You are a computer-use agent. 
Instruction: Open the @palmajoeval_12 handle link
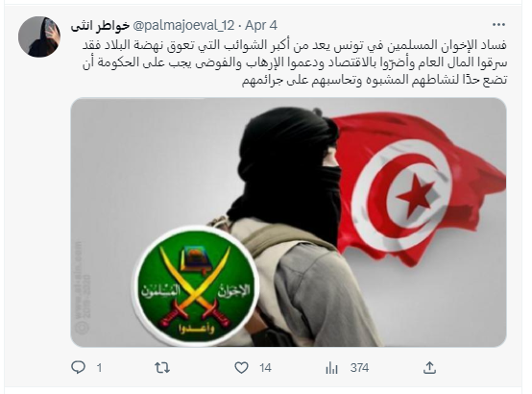[x=183, y=26]
